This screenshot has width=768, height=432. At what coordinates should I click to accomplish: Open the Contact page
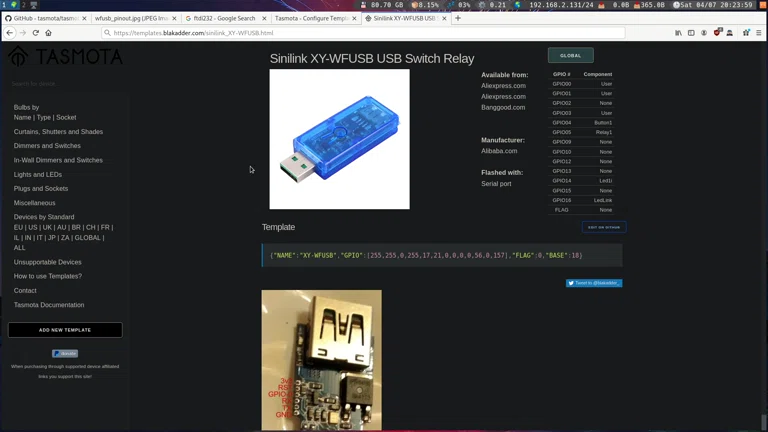point(25,290)
